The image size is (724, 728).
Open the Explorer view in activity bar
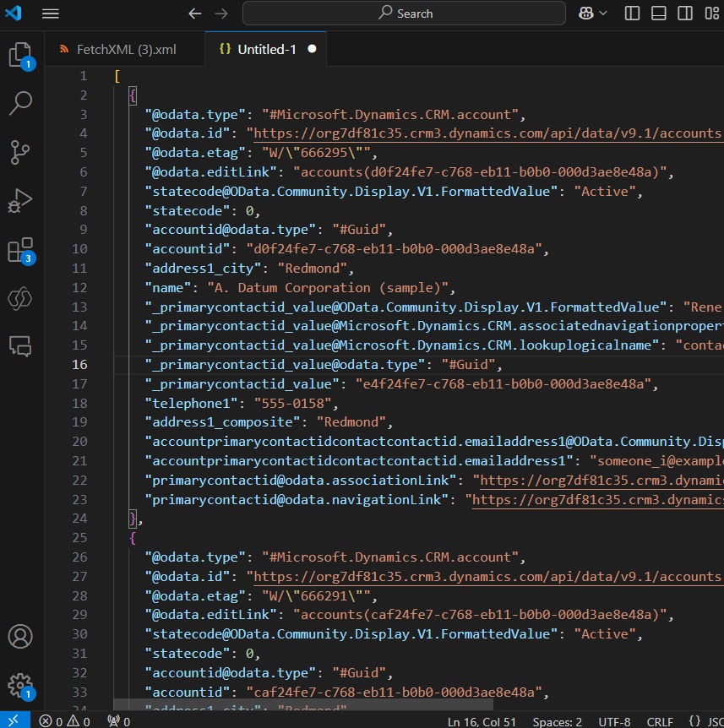[20, 55]
